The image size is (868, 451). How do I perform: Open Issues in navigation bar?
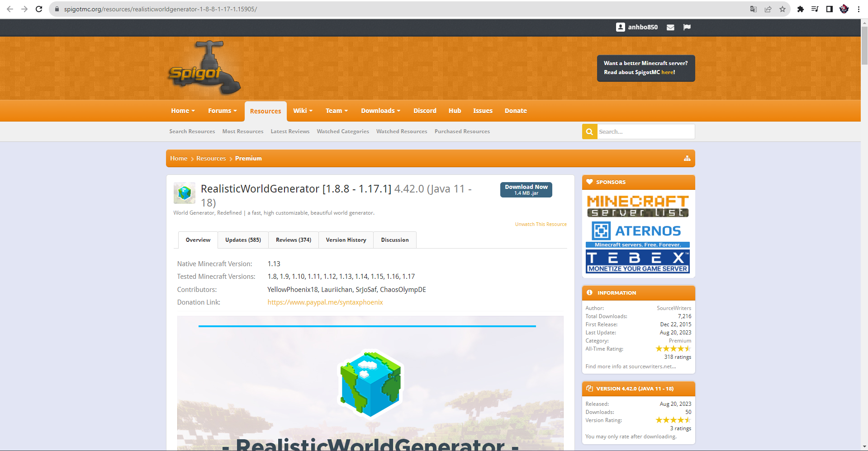click(483, 111)
